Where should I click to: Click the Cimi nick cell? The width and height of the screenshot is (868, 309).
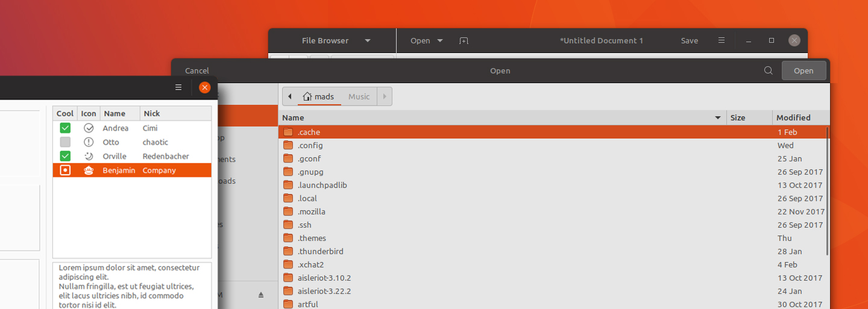coord(150,128)
